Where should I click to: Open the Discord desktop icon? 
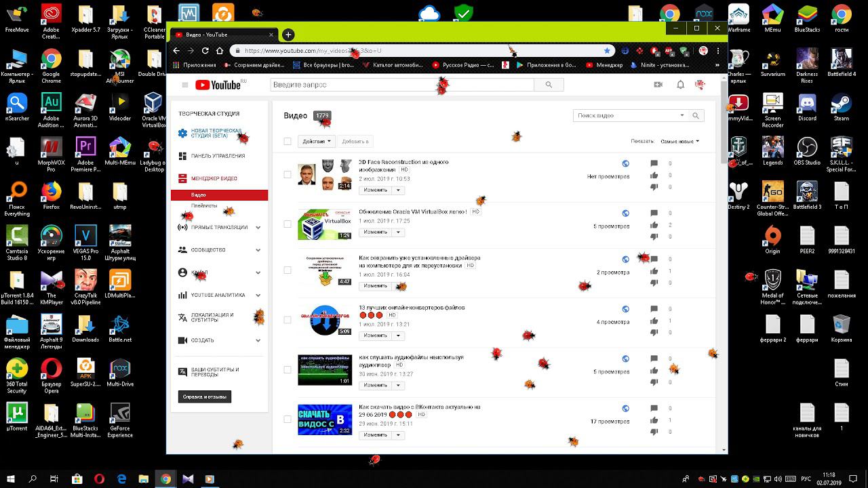807,107
